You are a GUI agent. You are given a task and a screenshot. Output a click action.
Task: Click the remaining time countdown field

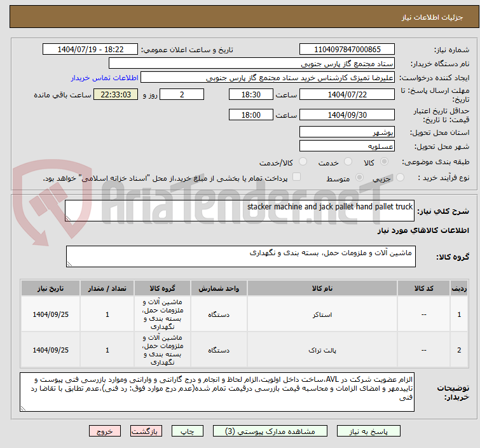coord(115,95)
